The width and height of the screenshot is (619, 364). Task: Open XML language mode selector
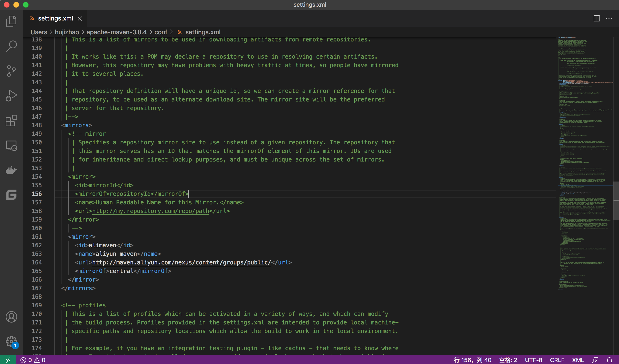point(578,360)
